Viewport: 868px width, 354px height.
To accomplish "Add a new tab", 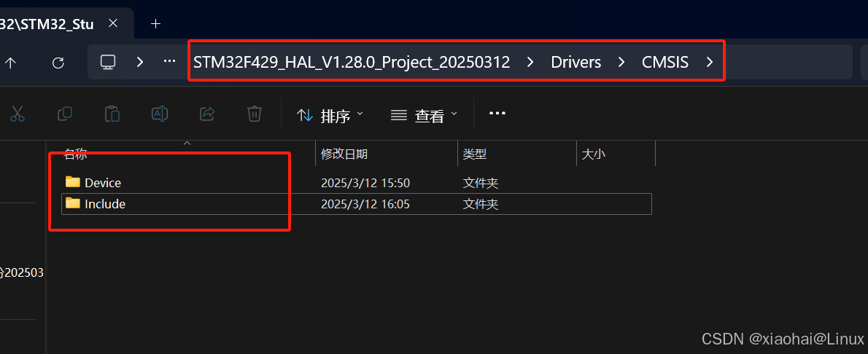I will (x=156, y=24).
